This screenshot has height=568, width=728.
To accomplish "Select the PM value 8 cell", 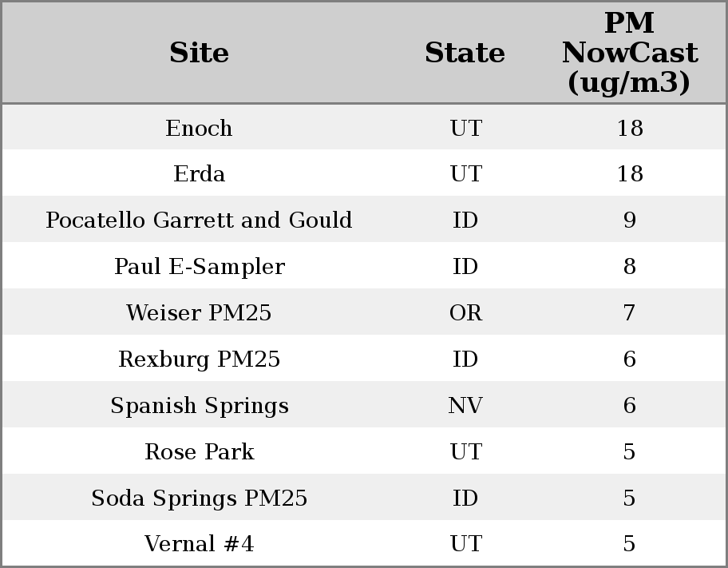I will coord(629,267).
